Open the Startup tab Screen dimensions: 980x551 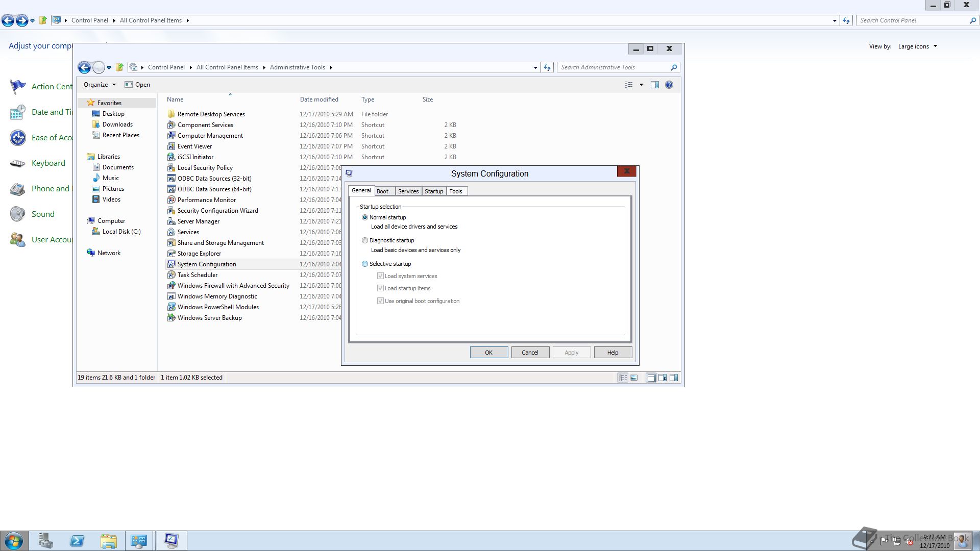click(434, 191)
